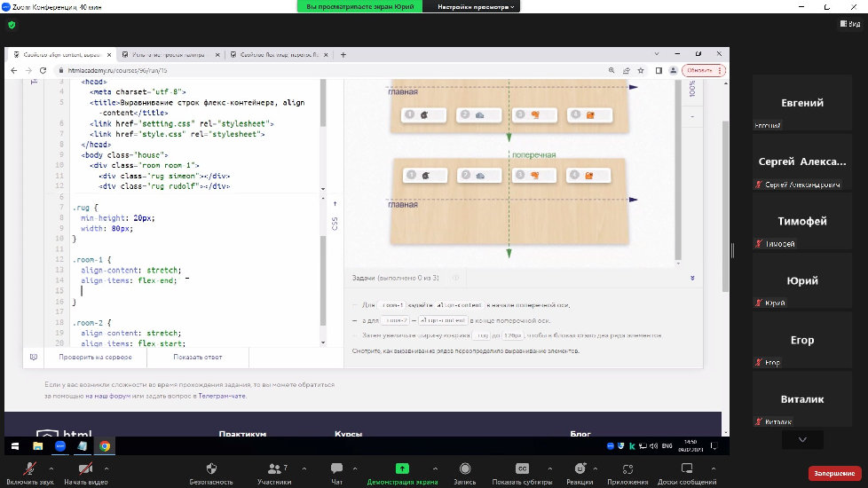868x488 pixels.
Task: Click the preview pane vertical scrollbar
Action: [678, 170]
